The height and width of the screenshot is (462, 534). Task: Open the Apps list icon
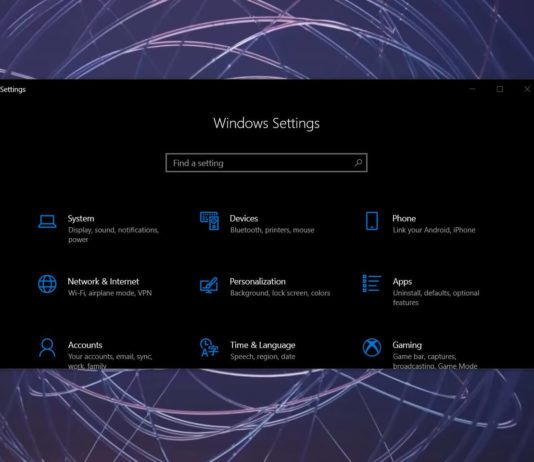(372, 283)
